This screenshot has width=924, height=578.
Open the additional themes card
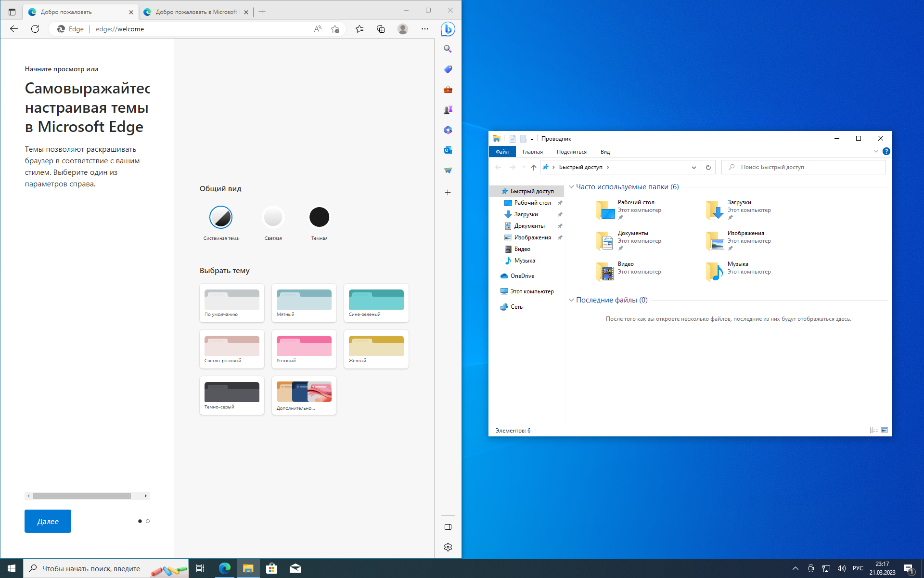[304, 395]
